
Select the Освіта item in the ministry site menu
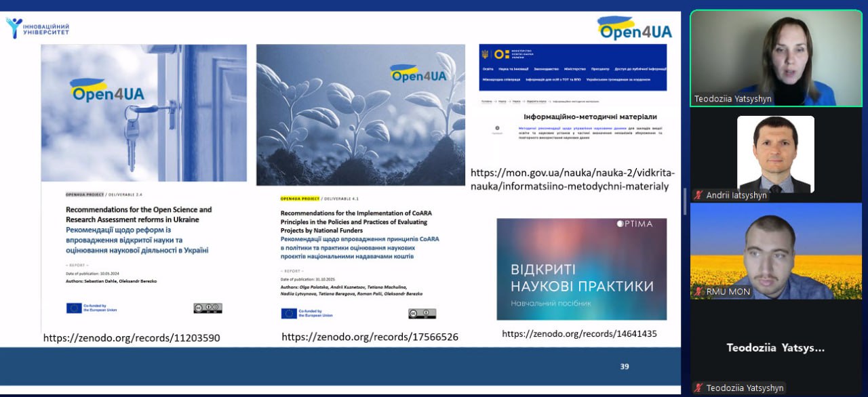pyautogui.click(x=488, y=69)
